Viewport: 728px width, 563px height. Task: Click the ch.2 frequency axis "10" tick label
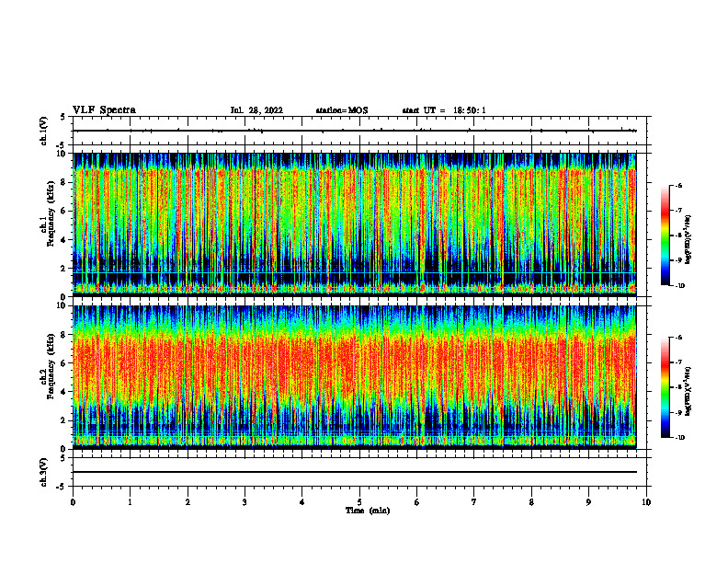(63, 305)
